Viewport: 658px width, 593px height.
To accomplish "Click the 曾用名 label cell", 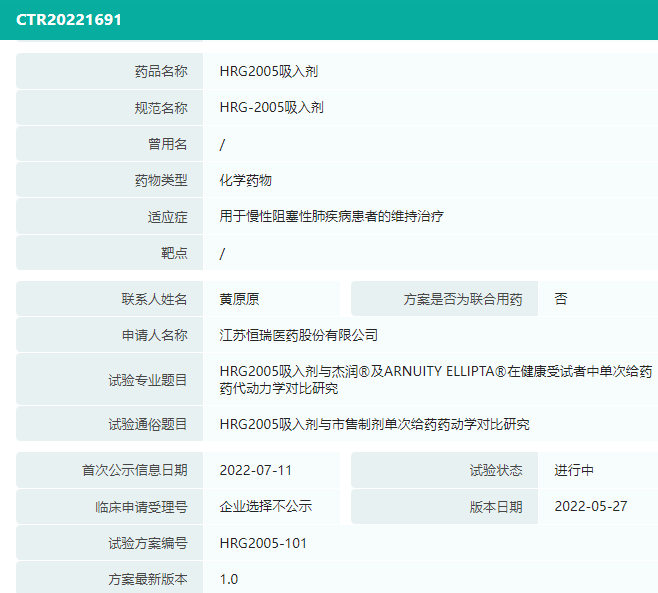I will point(110,144).
